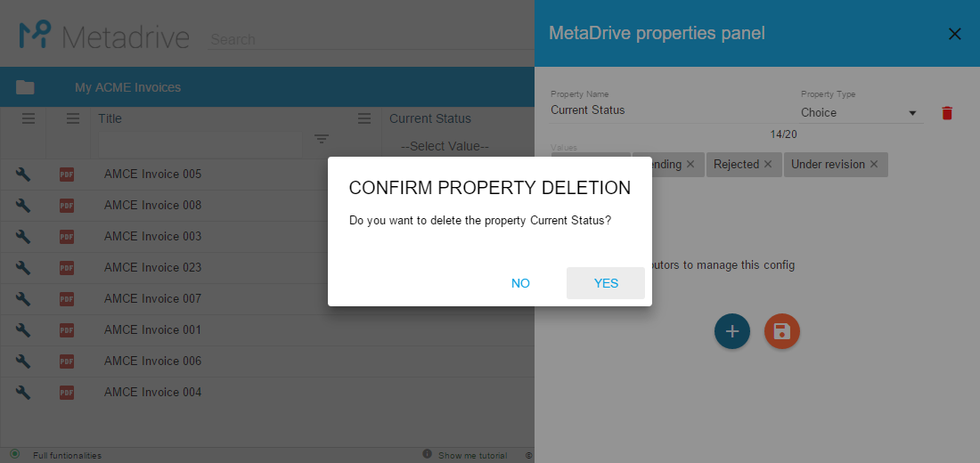
Task: Open wrench settings for AMCE Invoice 004
Action: (22, 393)
